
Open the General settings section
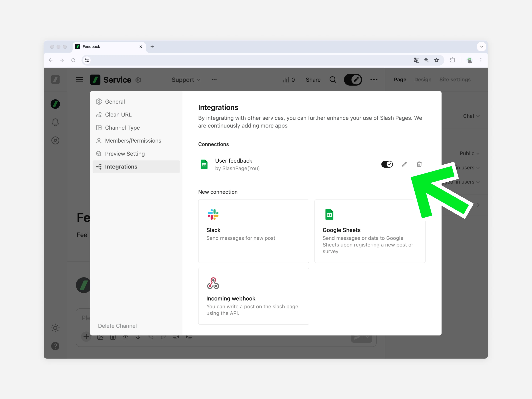[136, 101]
